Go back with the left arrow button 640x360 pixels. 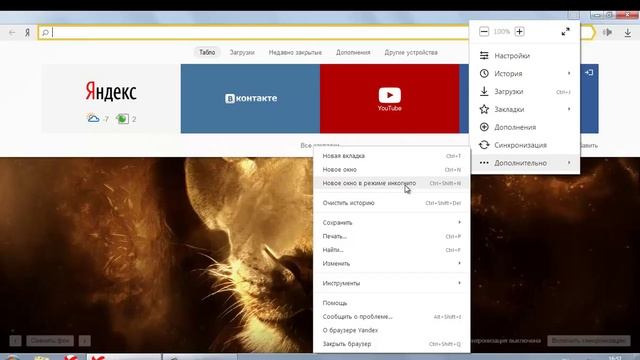[12, 32]
